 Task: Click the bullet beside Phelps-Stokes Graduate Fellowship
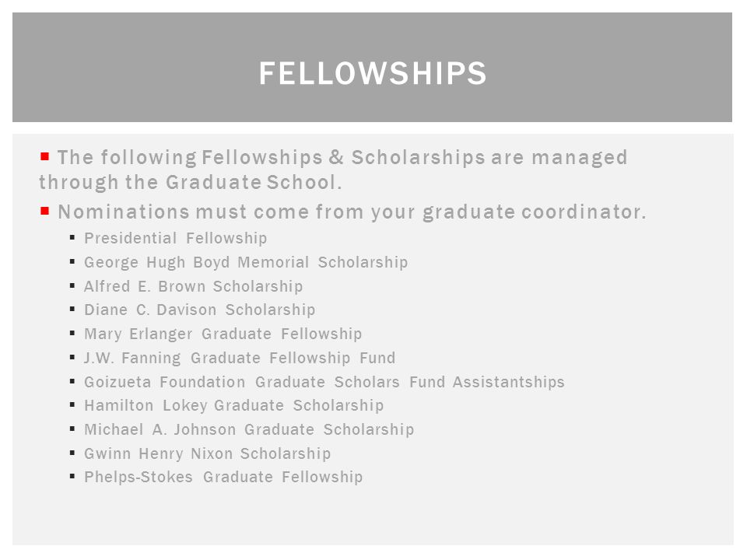(72, 476)
